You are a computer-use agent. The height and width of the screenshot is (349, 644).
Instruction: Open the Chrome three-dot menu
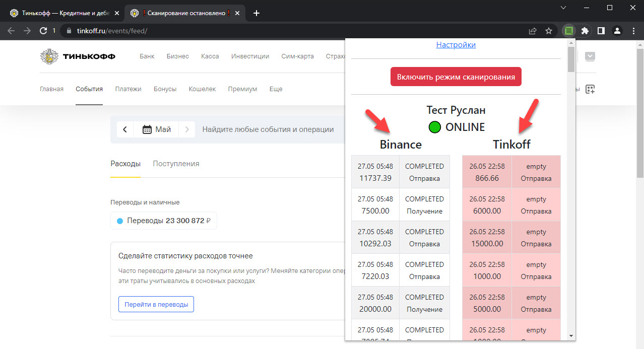[633, 31]
